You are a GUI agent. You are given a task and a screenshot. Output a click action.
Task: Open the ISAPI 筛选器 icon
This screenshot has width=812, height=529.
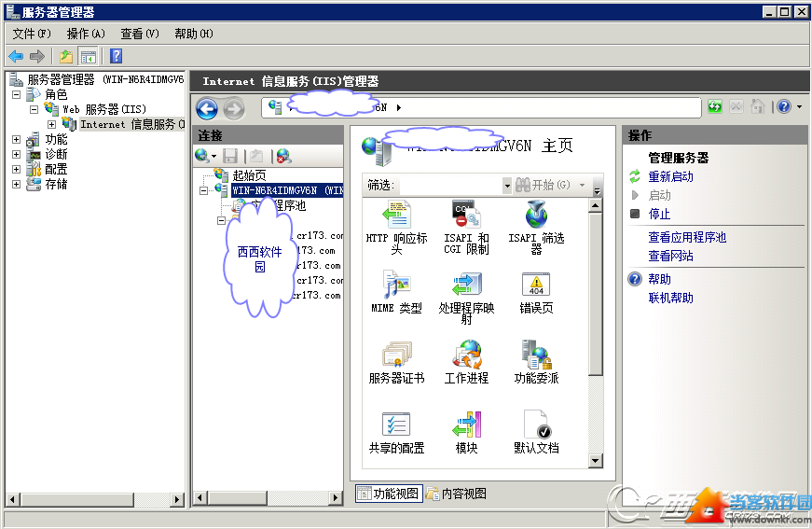536,215
